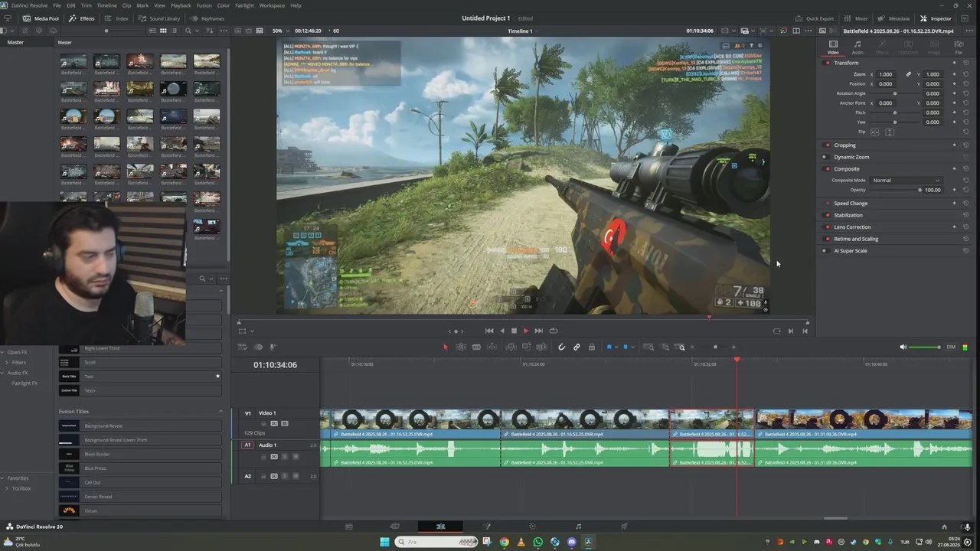Image resolution: width=980 pixels, height=551 pixels.
Task: Expand the Retime and Scaling section
Action: [856, 239]
